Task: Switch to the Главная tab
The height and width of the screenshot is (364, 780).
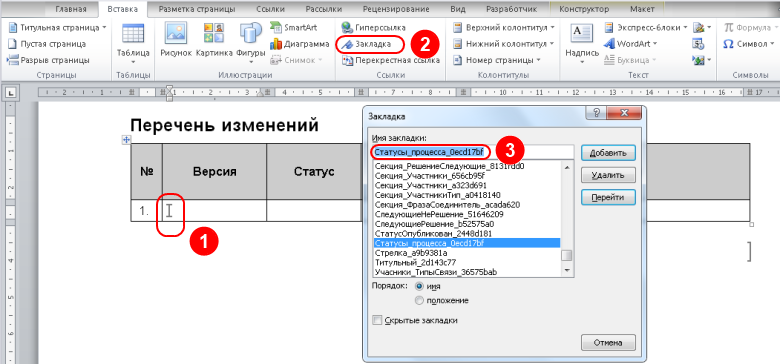Action: point(71,9)
